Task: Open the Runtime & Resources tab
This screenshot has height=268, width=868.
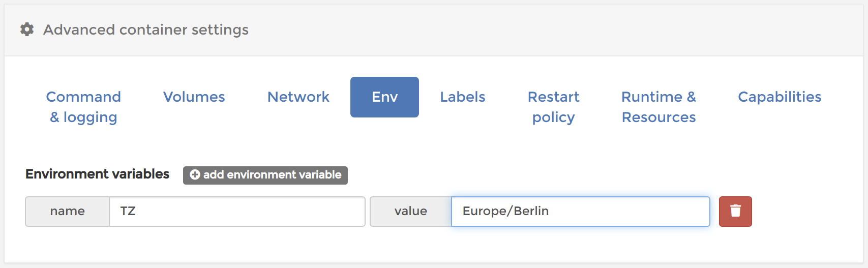Action: pos(659,107)
